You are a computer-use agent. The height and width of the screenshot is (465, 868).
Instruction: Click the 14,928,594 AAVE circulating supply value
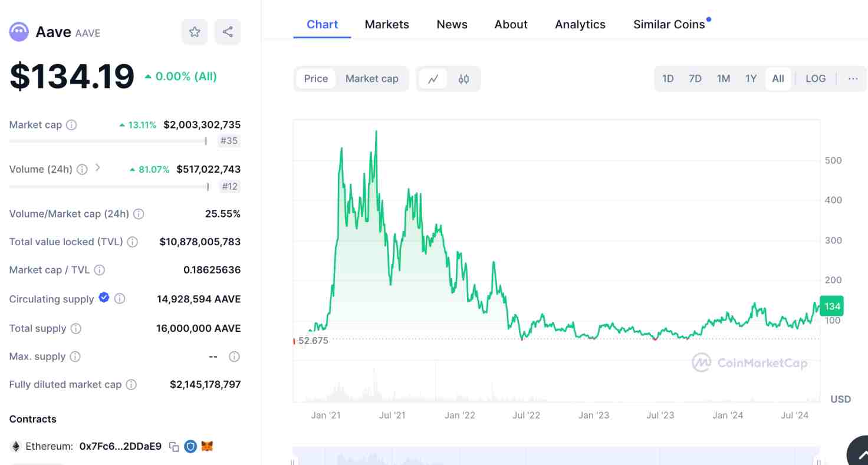point(199,299)
